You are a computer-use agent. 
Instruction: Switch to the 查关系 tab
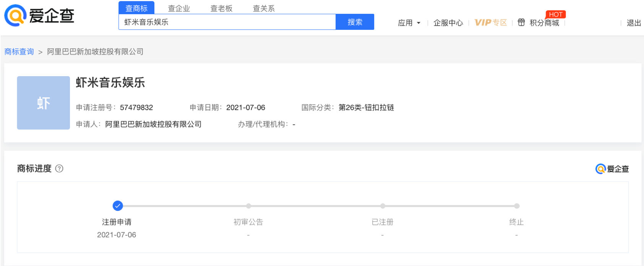pos(264,8)
